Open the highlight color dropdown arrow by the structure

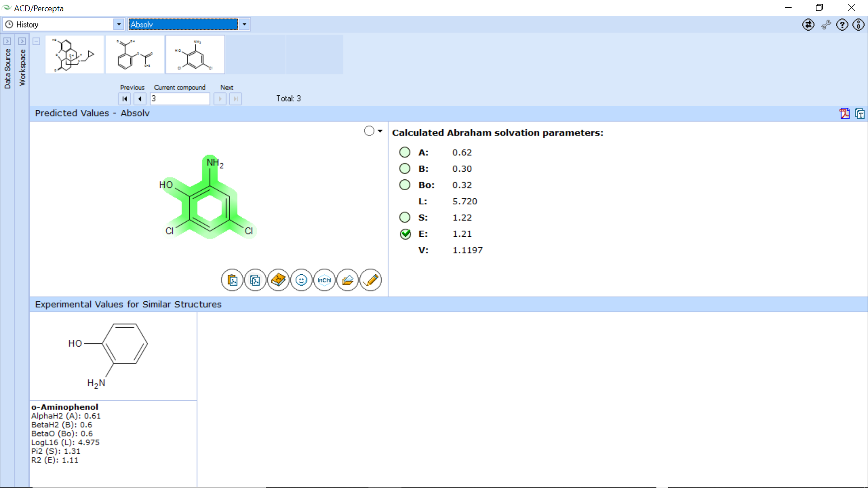click(x=380, y=131)
